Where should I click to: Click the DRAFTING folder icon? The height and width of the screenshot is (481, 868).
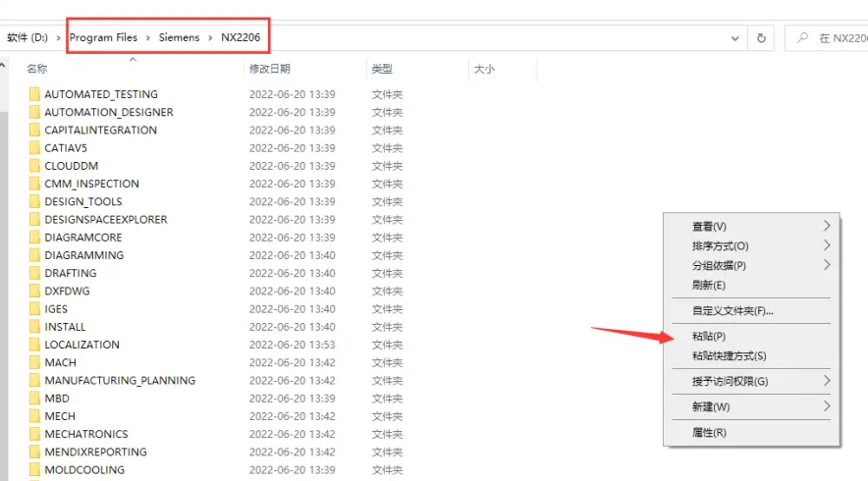point(34,273)
